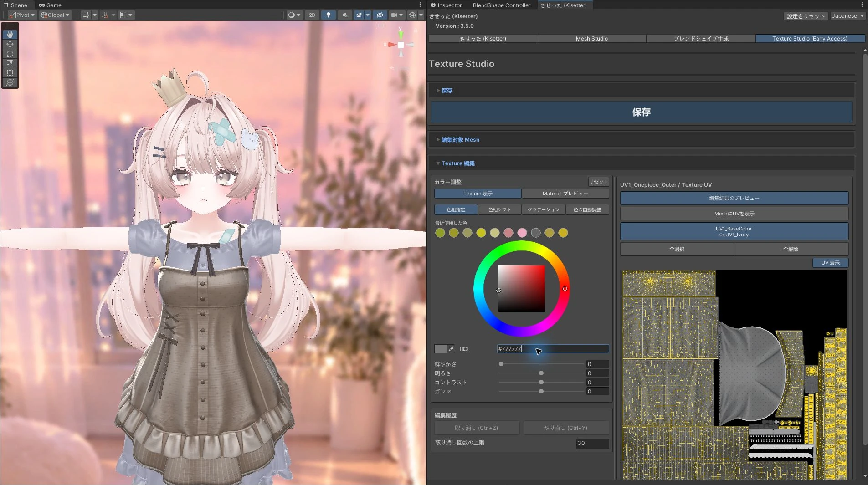The width and height of the screenshot is (868, 485).
Task: Click the 設定をリセット button
Action: click(x=806, y=16)
